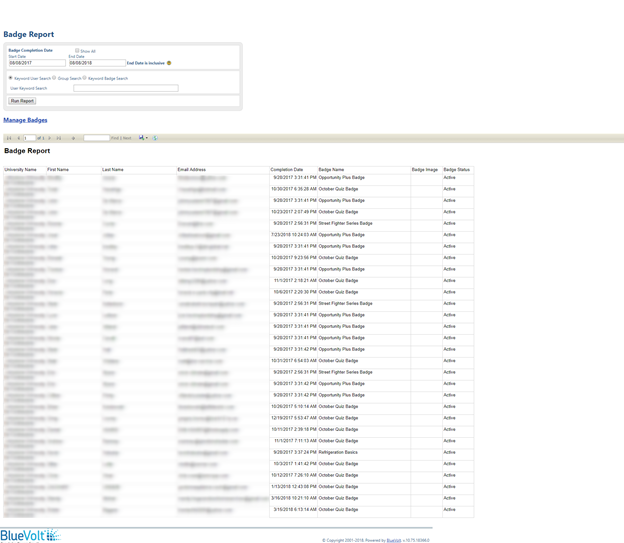Click completion date 10/11/2017 2:39:18 PM
Image resolution: width=624 pixels, height=543 pixels.
point(294,430)
